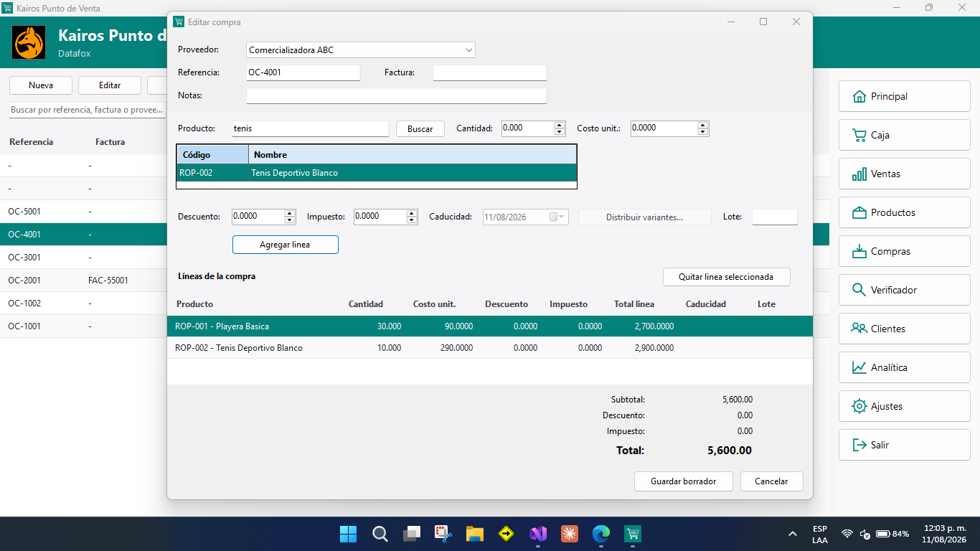
Task: Decrease Impuesto with the down arrow
Action: (412, 220)
